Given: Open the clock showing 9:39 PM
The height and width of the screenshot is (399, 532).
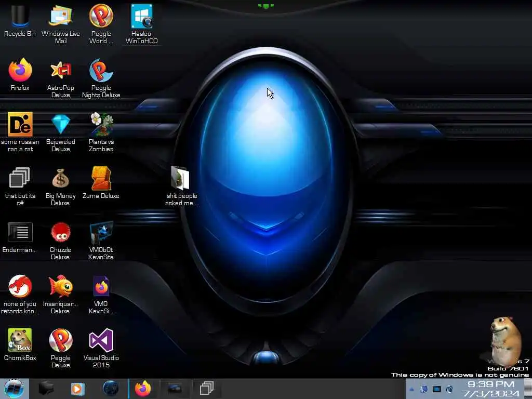Looking at the screenshot, I should (x=491, y=389).
